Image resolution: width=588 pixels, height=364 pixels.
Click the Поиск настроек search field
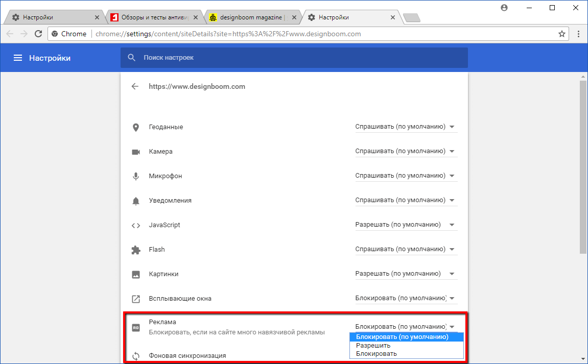301,58
